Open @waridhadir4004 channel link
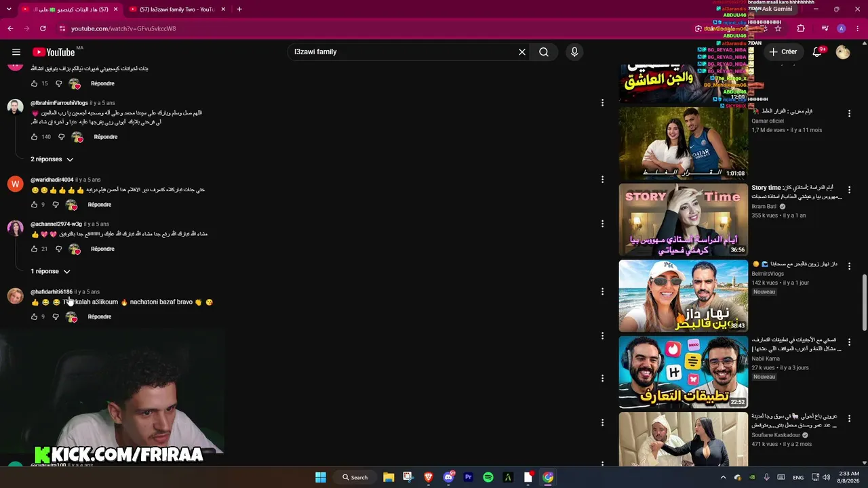Image resolution: width=868 pixels, height=488 pixels. coord(52,180)
